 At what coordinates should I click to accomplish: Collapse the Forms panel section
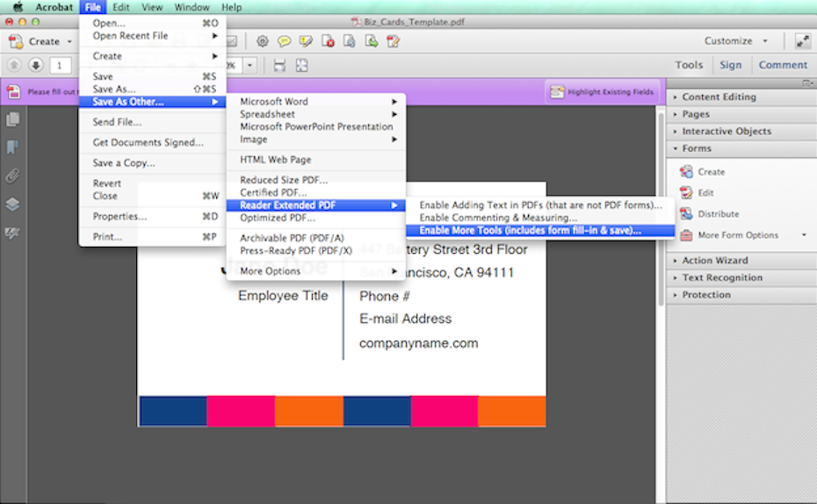697,148
